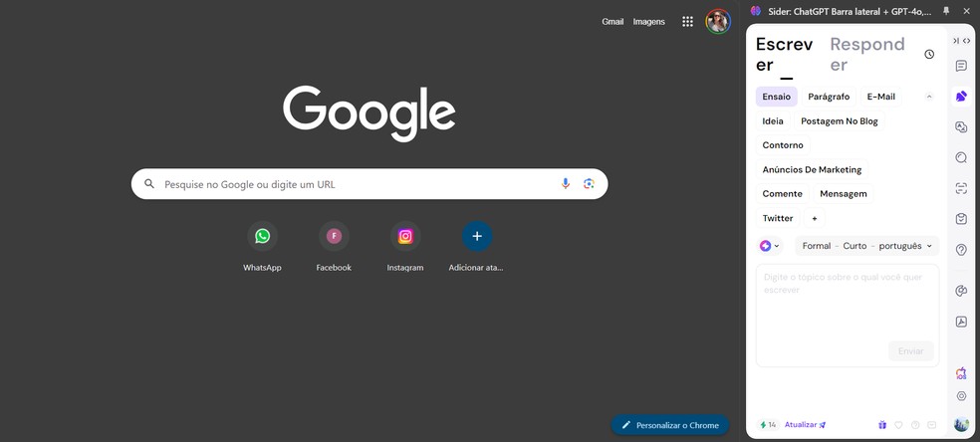Open the AI model selector dropdown
Viewport: 980px width, 442px height.
[770, 246]
